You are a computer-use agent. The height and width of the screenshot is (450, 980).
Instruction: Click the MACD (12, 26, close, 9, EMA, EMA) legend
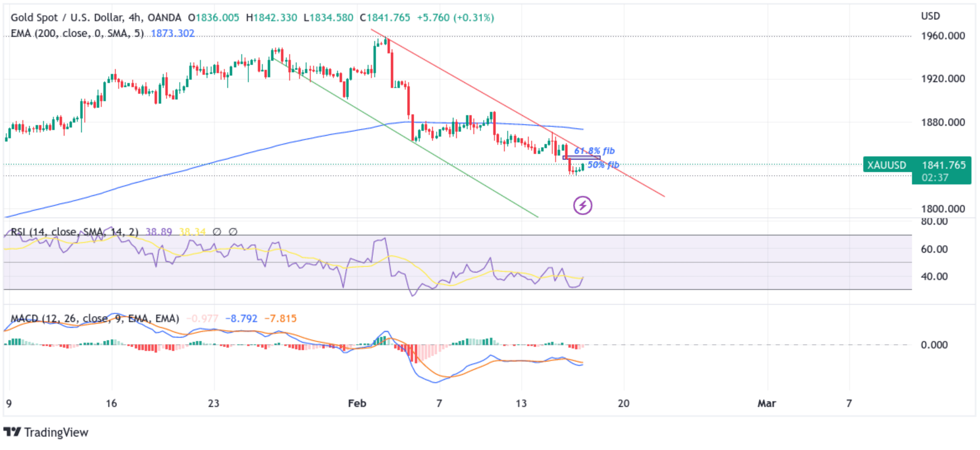click(95, 318)
